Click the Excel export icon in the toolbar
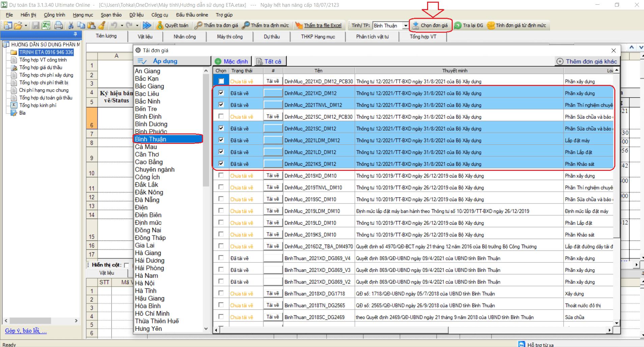Image resolution: width=644 pixels, height=347 pixels. (x=46, y=25)
